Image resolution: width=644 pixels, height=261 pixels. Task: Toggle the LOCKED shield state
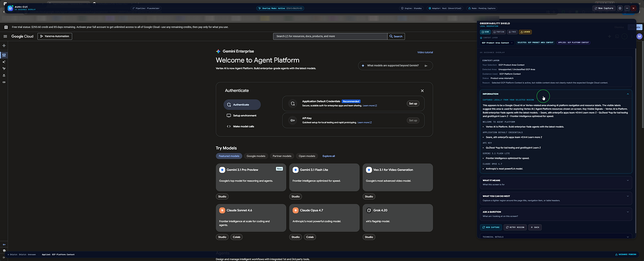[525, 32]
